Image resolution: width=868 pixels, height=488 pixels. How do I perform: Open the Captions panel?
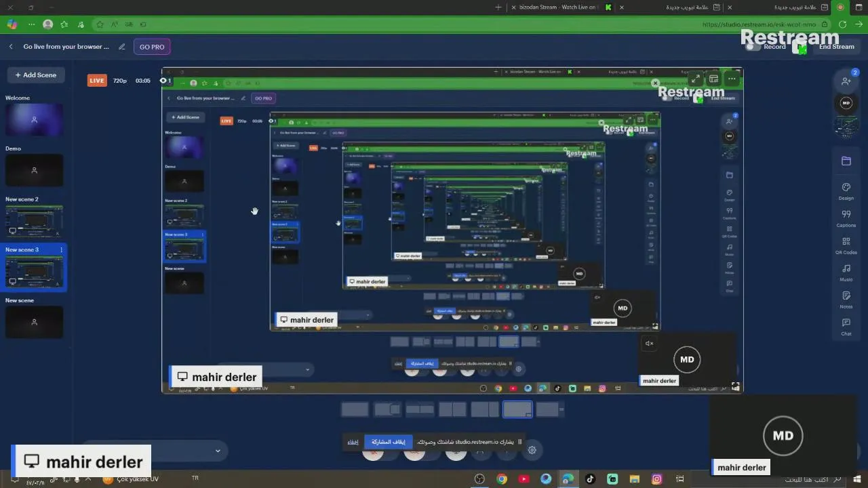pos(846,218)
